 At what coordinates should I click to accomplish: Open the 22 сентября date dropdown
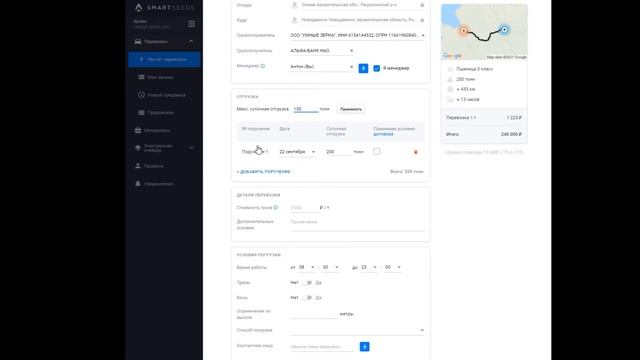297,152
